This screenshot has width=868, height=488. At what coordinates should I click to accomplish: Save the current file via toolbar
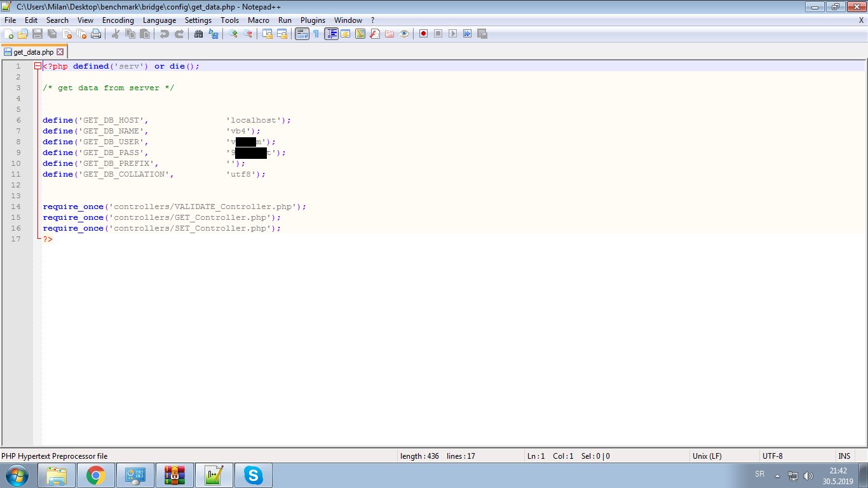pyautogui.click(x=37, y=34)
